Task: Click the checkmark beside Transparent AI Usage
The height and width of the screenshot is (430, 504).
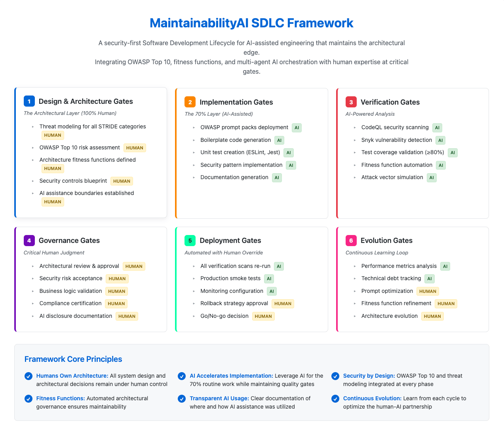Action: pos(182,399)
